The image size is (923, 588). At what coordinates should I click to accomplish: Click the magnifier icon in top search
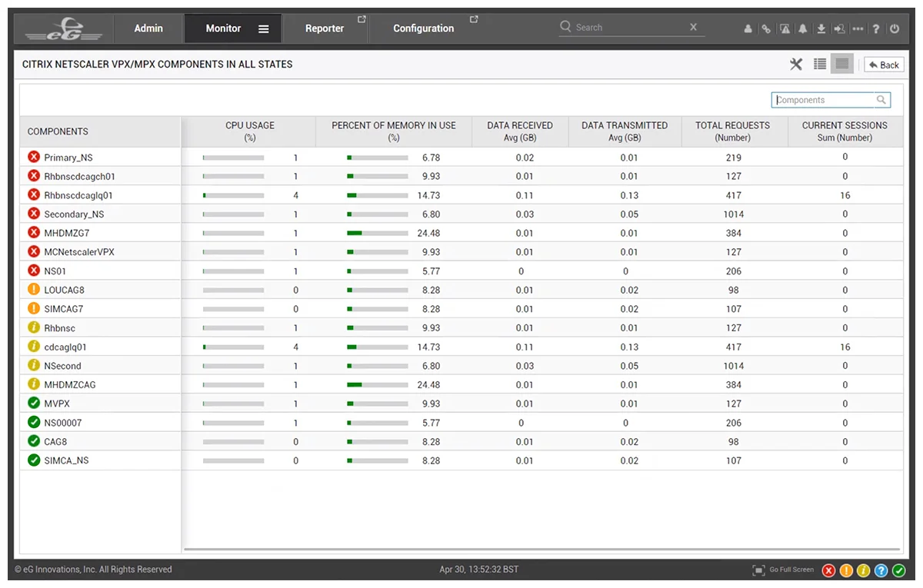[566, 27]
